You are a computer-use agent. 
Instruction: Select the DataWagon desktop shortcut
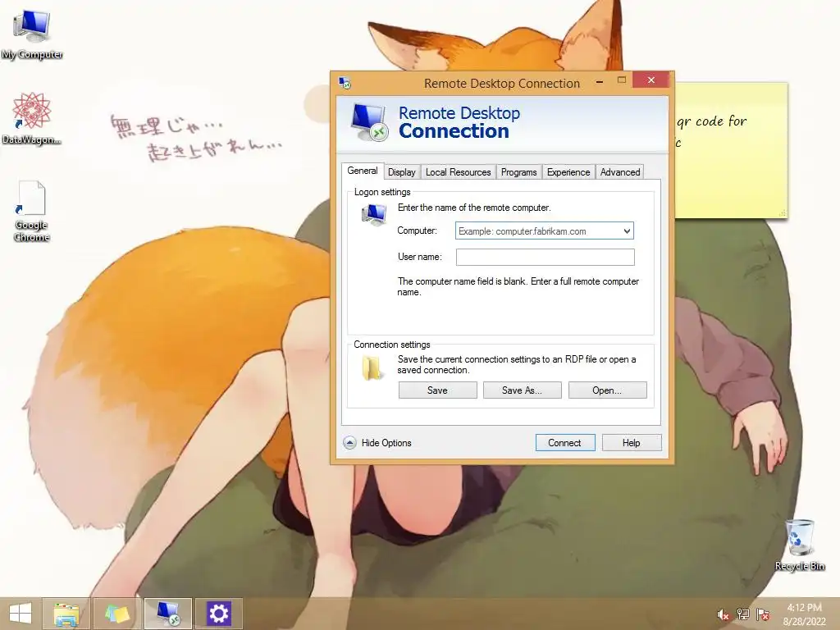[x=31, y=118]
